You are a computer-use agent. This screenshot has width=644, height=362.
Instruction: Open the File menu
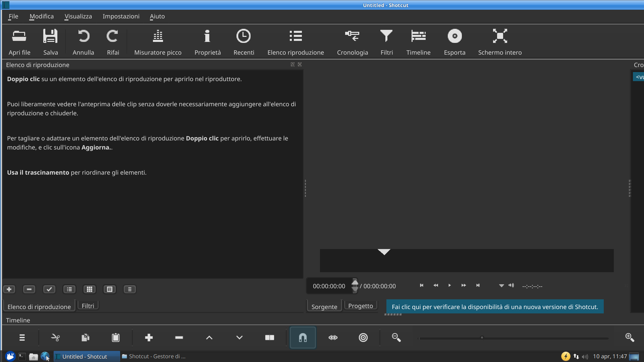tap(13, 16)
